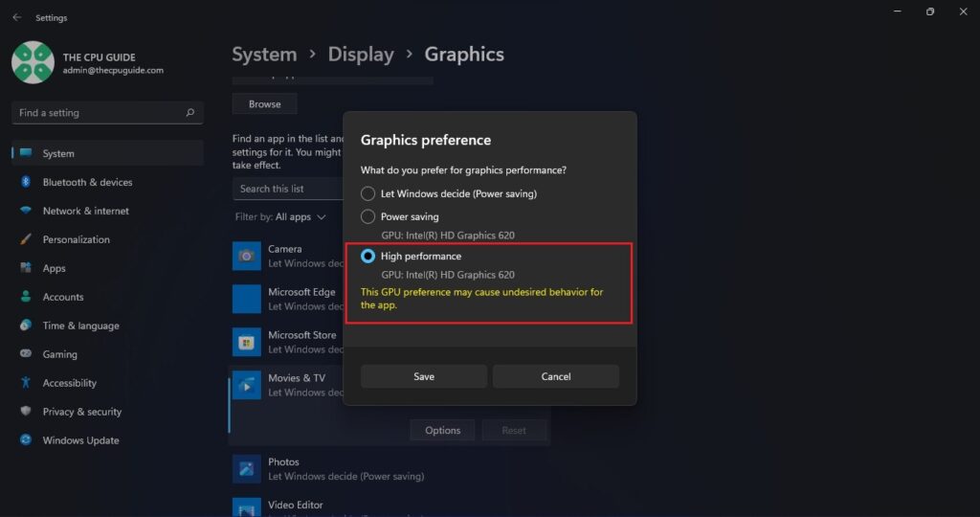Click the search magnifier icon

click(x=190, y=113)
